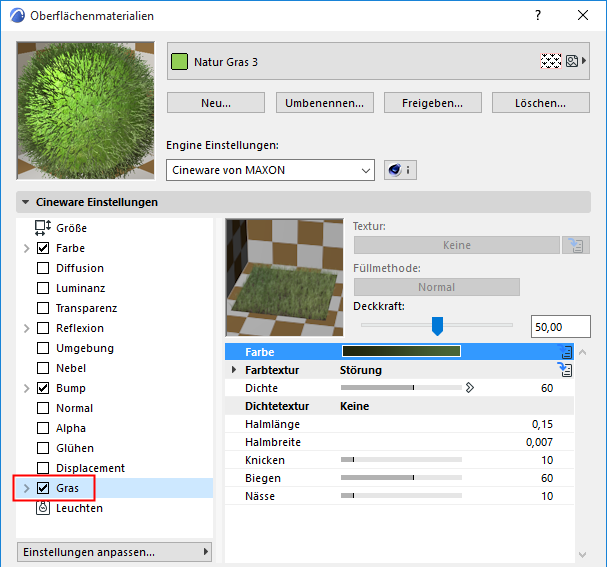Image resolution: width=607 pixels, height=567 pixels.
Task: Click the Umbenennen... button
Action: tap(324, 103)
